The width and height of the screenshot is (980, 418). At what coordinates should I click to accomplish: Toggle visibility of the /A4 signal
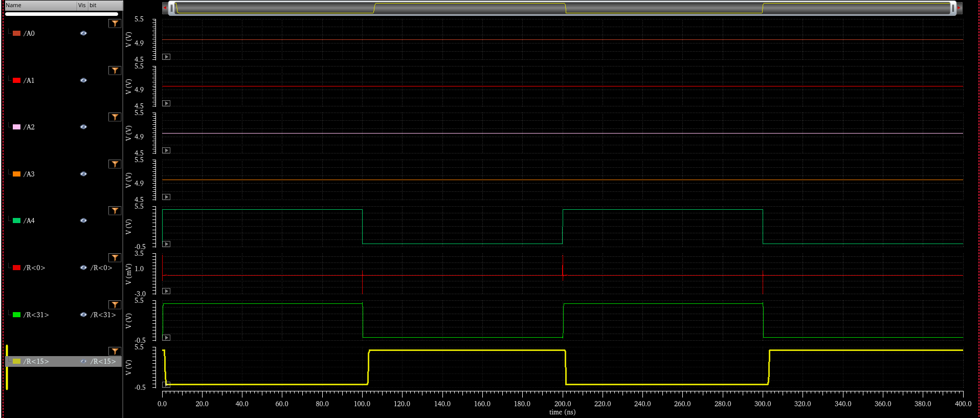(83, 221)
